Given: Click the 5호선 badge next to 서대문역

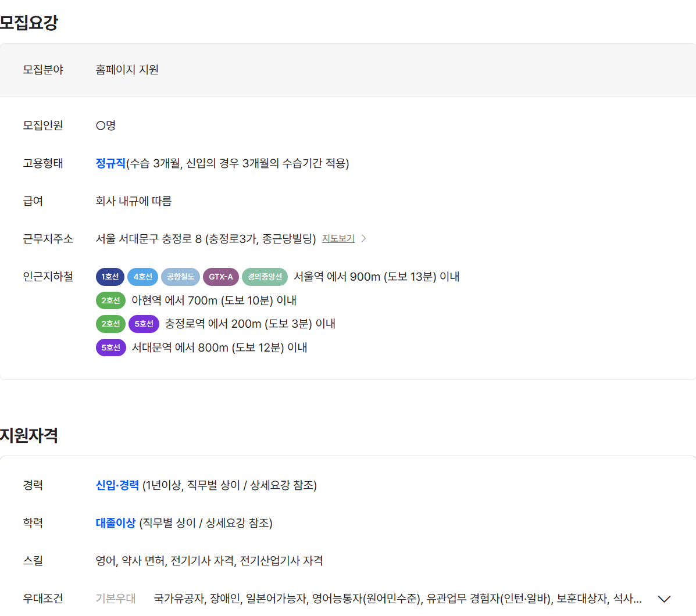Looking at the screenshot, I should pyautogui.click(x=111, y=348).
